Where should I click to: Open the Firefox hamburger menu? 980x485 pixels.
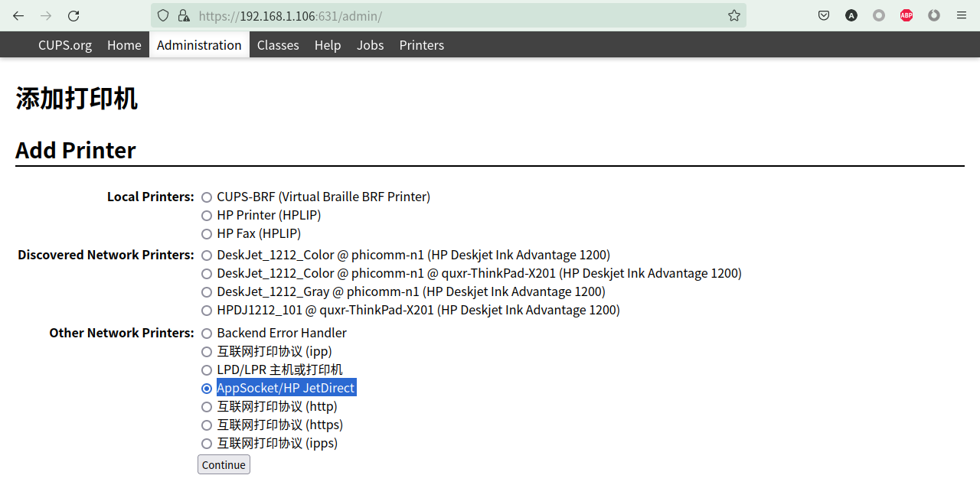962,15
